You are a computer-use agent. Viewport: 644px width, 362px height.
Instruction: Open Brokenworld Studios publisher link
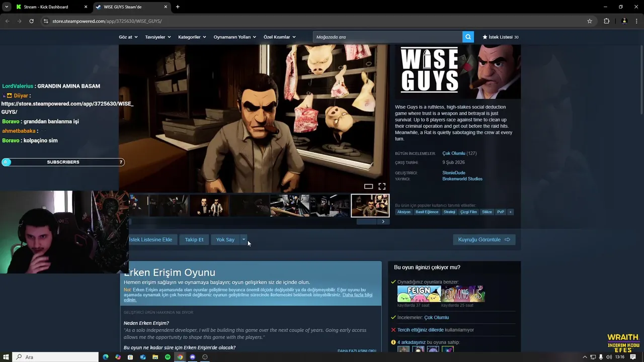(x=462, y=179)
